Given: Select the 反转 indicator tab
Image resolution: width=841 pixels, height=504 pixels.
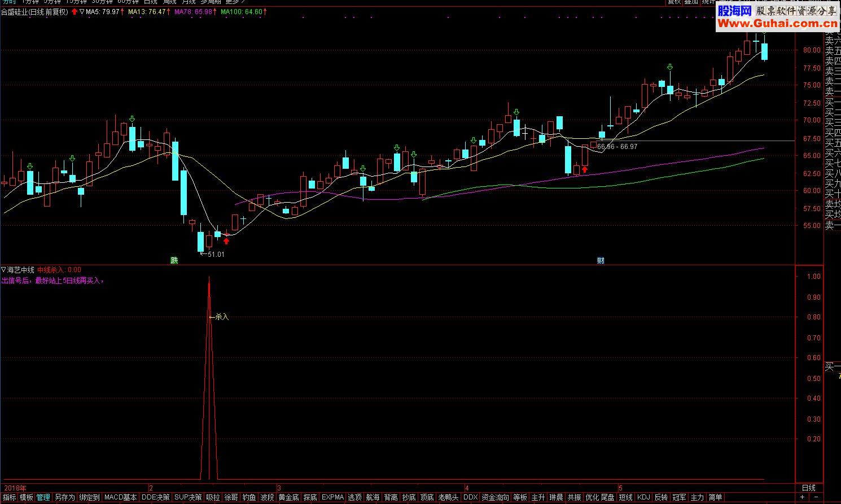Looking at the screenshot, I should pos(661,497).
